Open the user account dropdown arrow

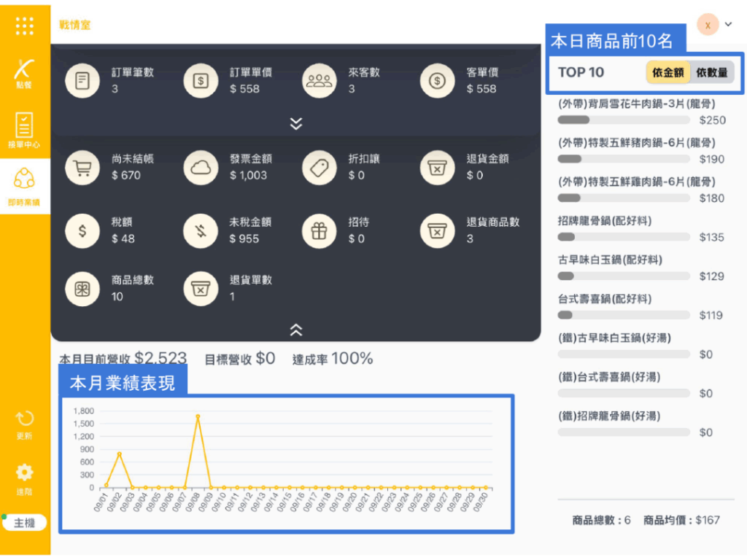(x=728, y=25)
